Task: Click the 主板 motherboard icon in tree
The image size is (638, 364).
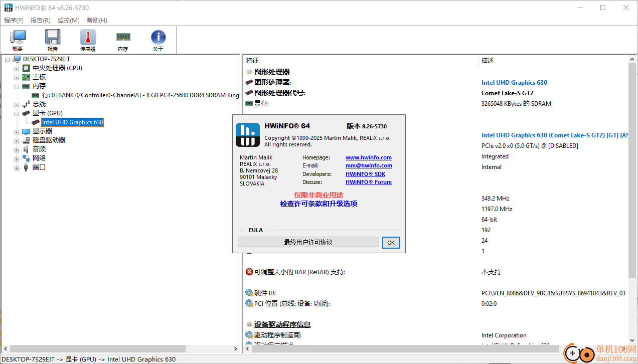Action: [26, 77]
